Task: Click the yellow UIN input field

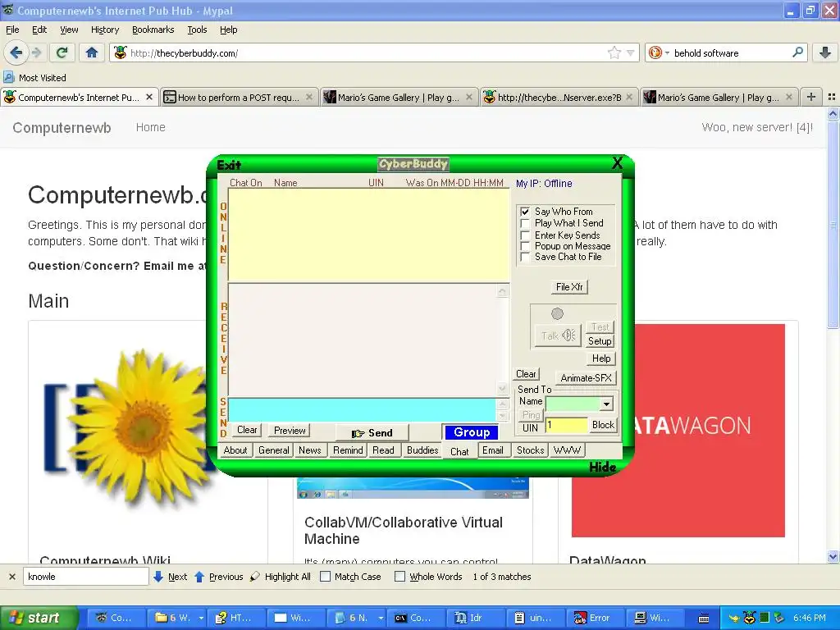Action: [x=566, y=426]
